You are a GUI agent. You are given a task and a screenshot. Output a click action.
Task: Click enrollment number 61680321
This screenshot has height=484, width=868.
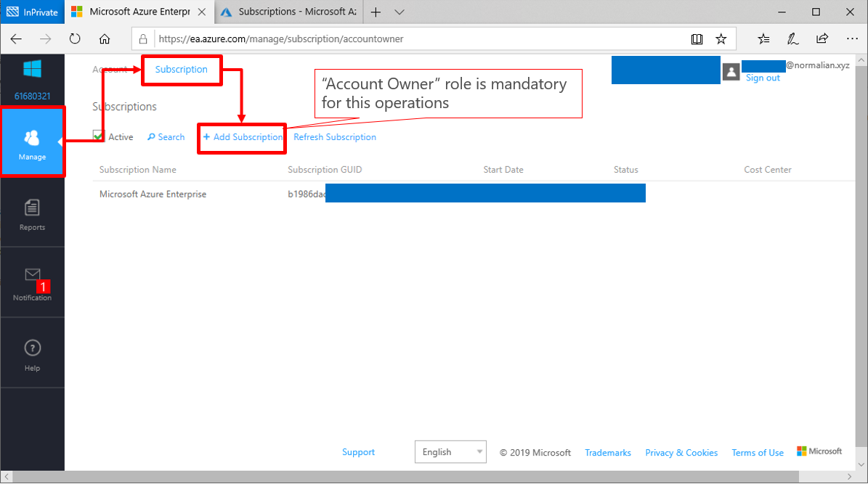click(x=32, y=97)
